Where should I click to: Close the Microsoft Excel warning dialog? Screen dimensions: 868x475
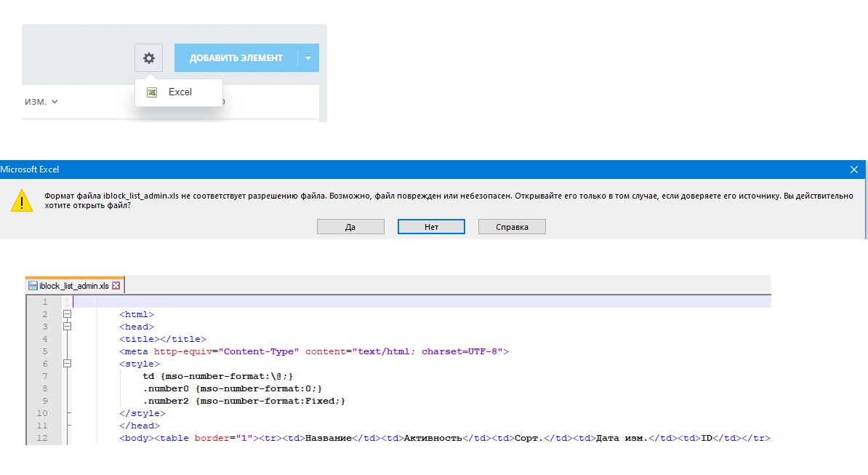click(854, 169)
